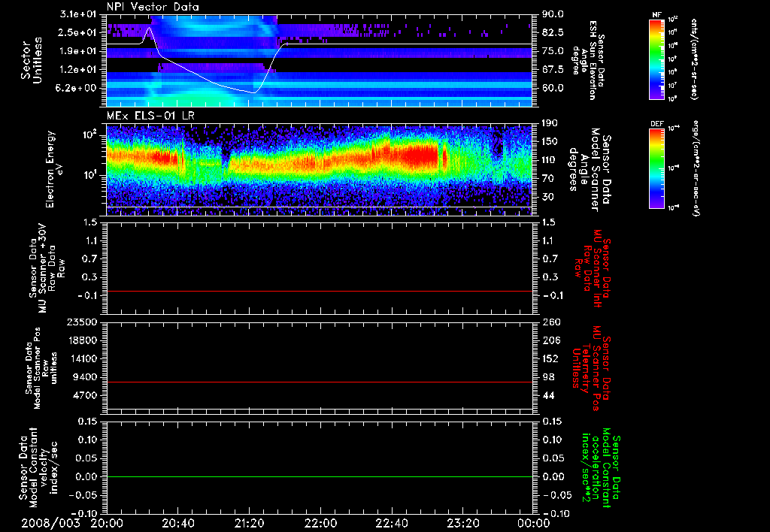Click the '00:00' time tick label
This screenshot has width=770, height=532.
pos(534,523)
